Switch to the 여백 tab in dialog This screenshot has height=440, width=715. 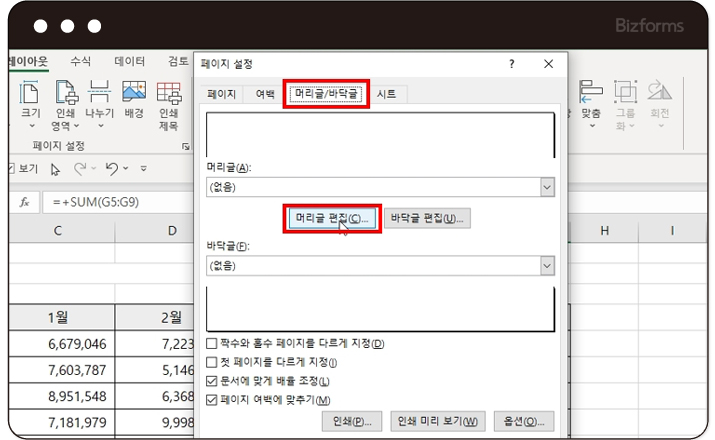(265, 94)
